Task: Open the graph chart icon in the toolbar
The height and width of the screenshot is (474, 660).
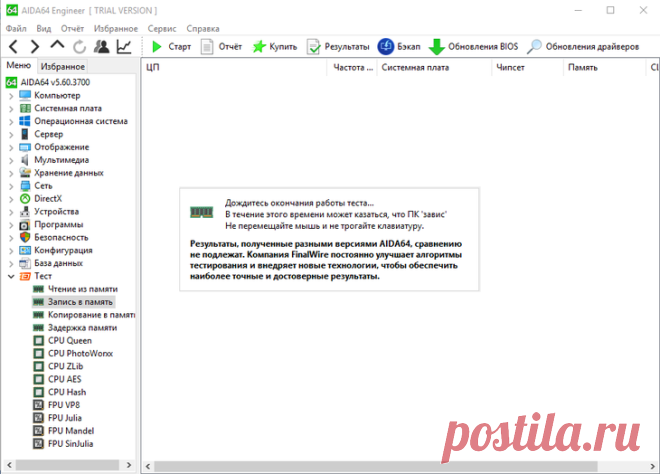Action: point(124,46)
